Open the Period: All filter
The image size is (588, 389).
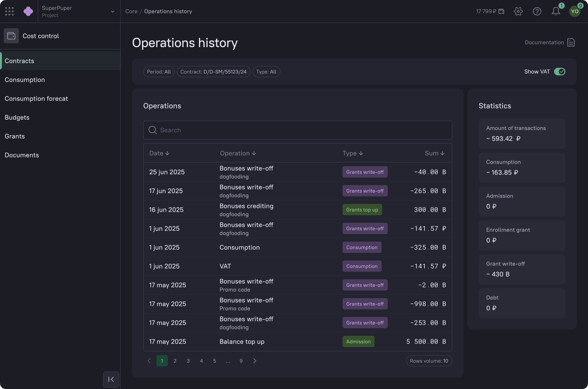click(x=159, y=72)
